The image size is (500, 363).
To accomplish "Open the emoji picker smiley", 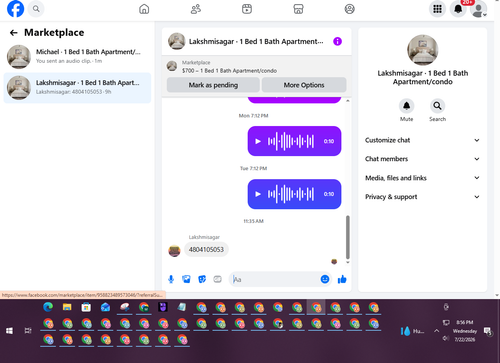I will pos(325,279).
